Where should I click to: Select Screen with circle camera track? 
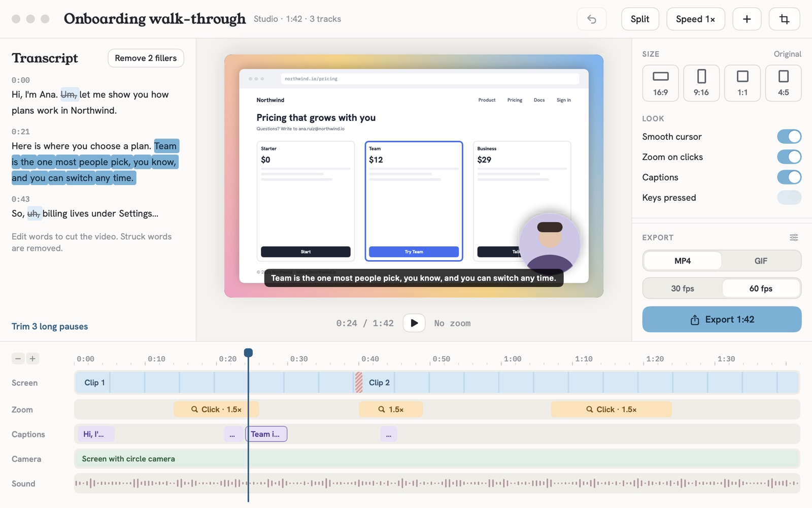[437, 459]
